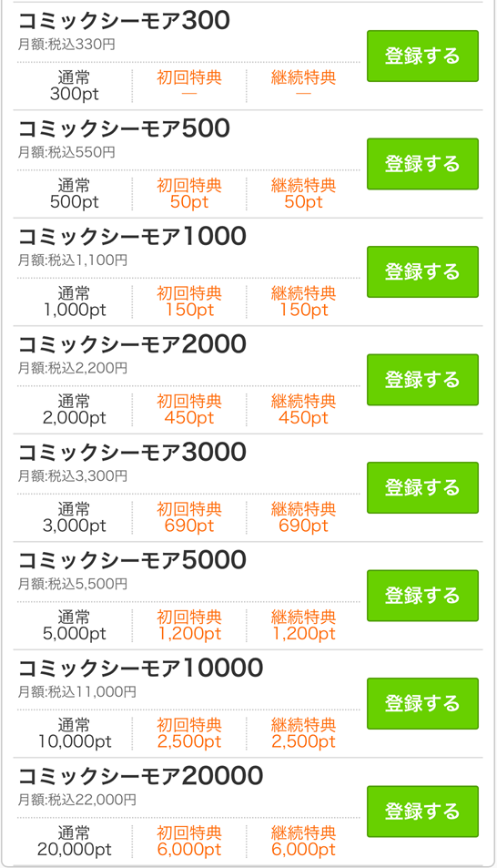The width and height of the screenshot is (497, 868).
Task: Click the 6,000pt 継続特典 bonus text
Action: [303, 849]
